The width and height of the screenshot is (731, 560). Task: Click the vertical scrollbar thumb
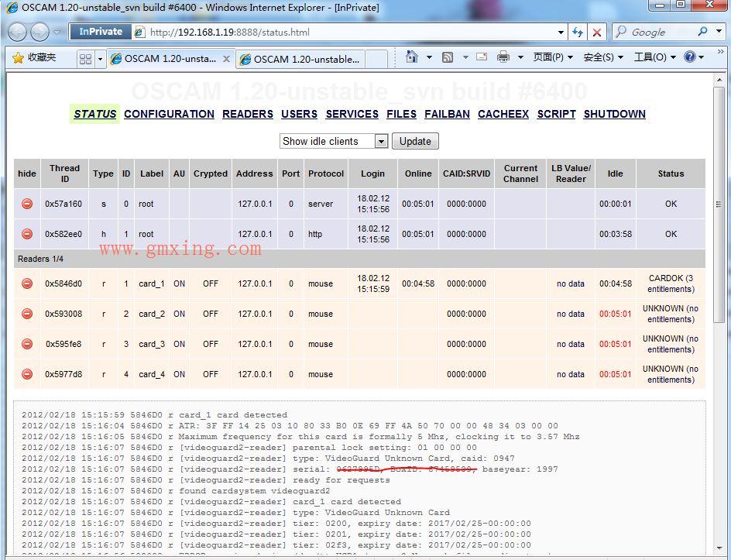719,204
